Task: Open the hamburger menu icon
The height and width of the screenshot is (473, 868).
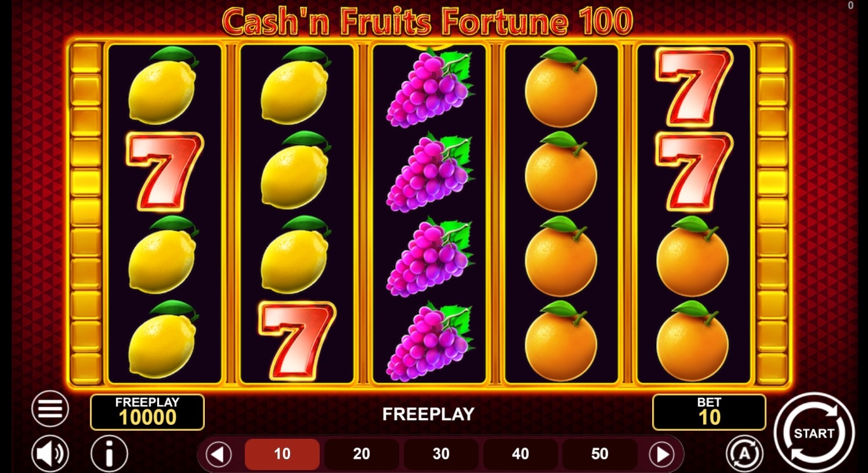Action: click(50, 409)
